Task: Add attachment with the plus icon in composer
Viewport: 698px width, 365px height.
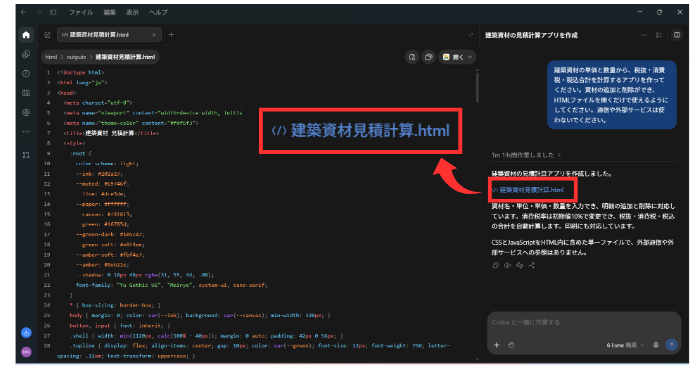Action: pyautogui.click(x=497, y=345)
